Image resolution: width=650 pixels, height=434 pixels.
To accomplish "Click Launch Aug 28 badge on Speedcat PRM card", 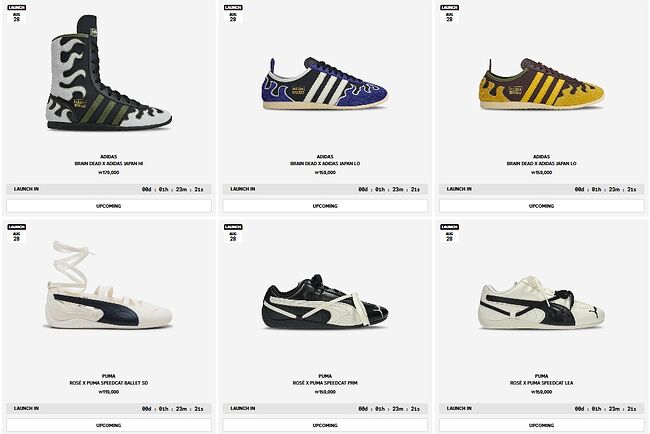I will point(233,233).
